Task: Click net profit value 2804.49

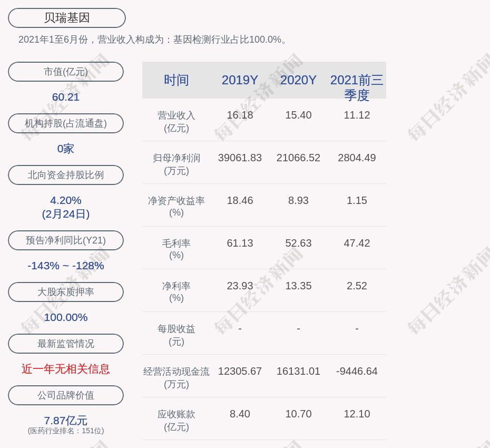Action: coord(357,158)
